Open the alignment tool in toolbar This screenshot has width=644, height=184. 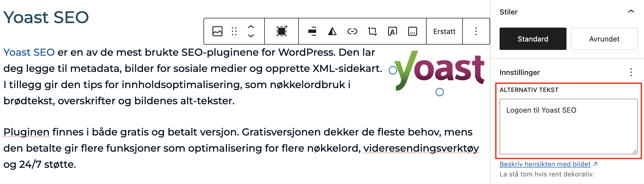312,31
